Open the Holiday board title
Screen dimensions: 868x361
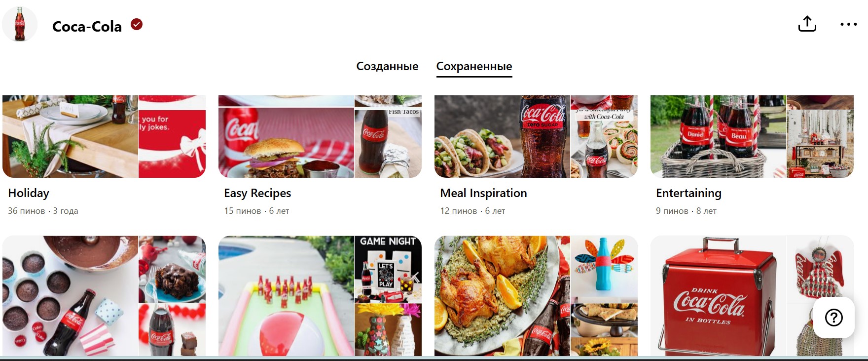[x=29, y=193]
